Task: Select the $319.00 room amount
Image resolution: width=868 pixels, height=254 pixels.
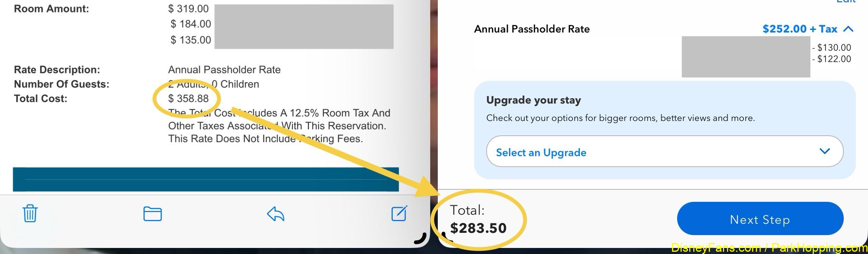Action: click(189, 9)
